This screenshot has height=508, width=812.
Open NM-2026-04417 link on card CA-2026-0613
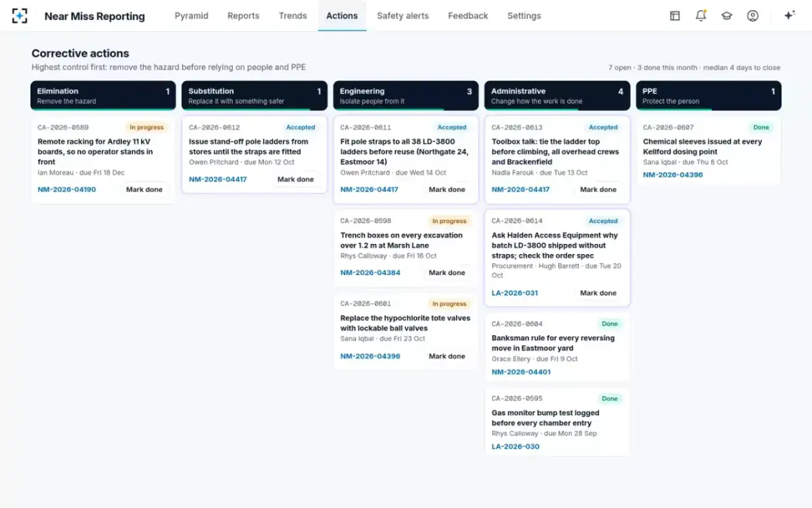point(521,190)
